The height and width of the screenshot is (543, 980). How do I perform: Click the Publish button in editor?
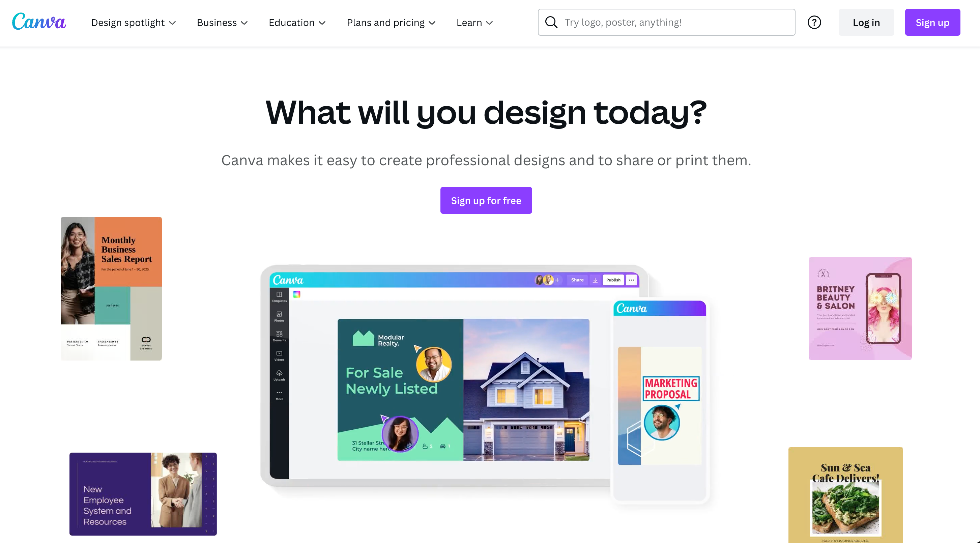point(612,280)
